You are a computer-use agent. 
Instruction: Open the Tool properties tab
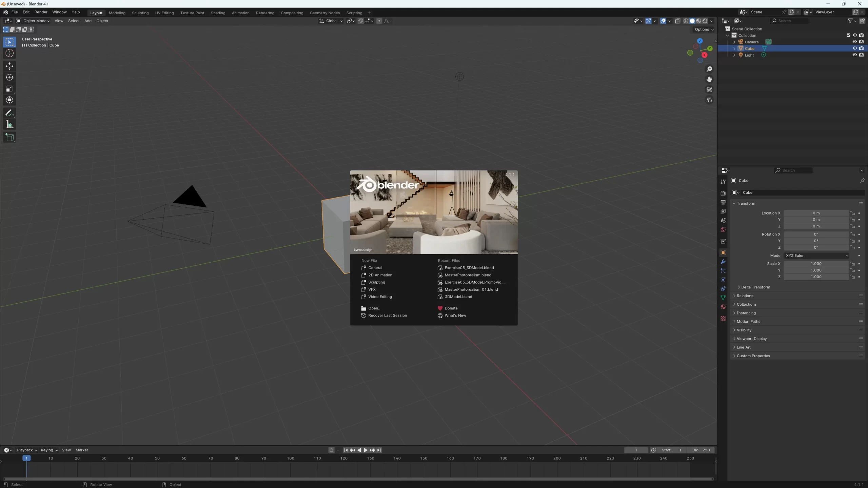coord(723,182)
